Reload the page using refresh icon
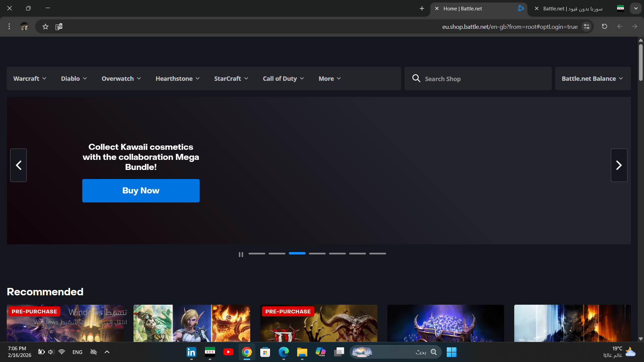Image resolution: width=644 pixels, height=362 pixels. click(604, 26)
